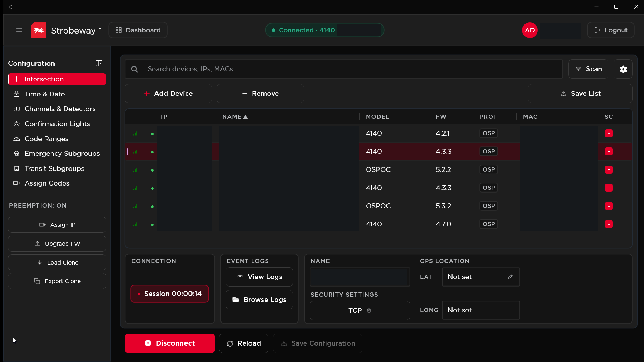Click the LAT Not set field

(481, 277)
